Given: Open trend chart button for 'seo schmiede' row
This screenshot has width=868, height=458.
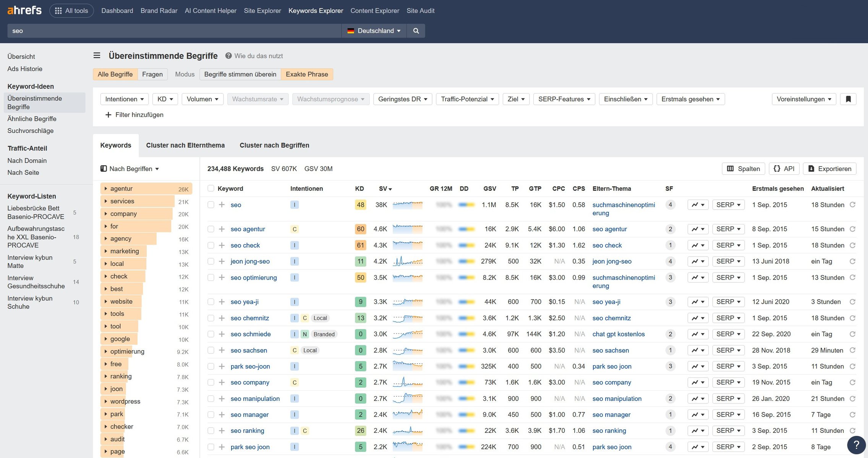Looking at the screenshot, I should [698, 334].
